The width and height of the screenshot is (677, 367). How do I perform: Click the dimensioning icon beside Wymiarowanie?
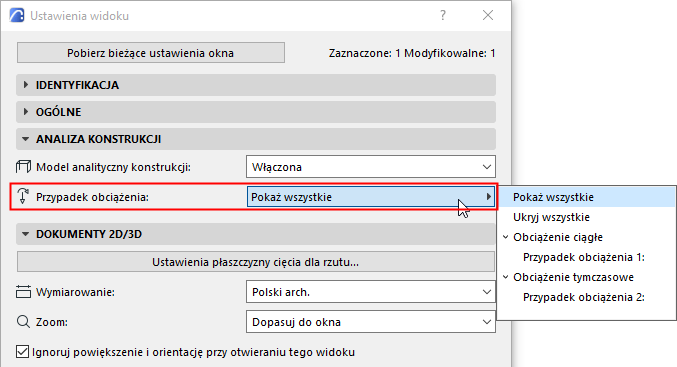(23, 292)
